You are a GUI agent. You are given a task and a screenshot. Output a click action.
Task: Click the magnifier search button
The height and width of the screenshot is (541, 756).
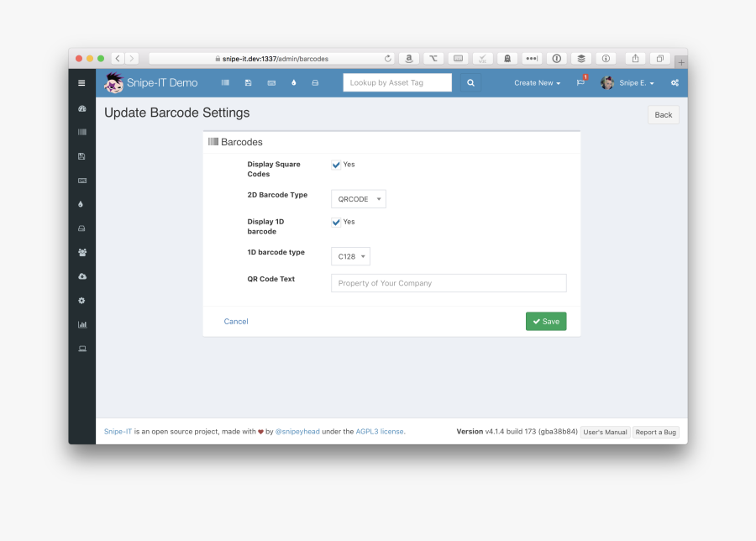tap(470, 83)
